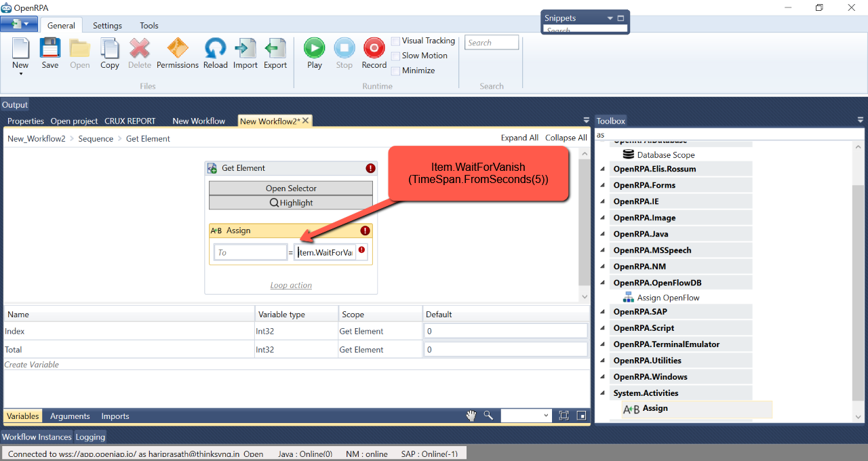Save the workflow using Save icon
Screen dimensions: 868x461
(50, 48)
